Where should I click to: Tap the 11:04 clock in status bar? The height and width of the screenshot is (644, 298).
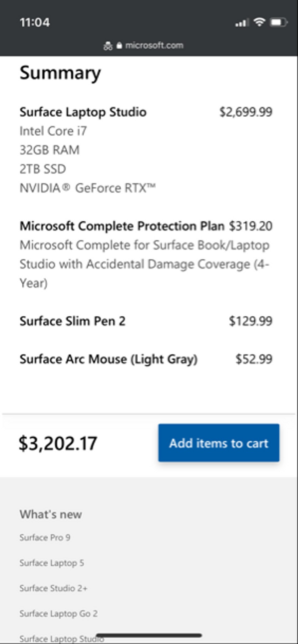tap(35, 23)
